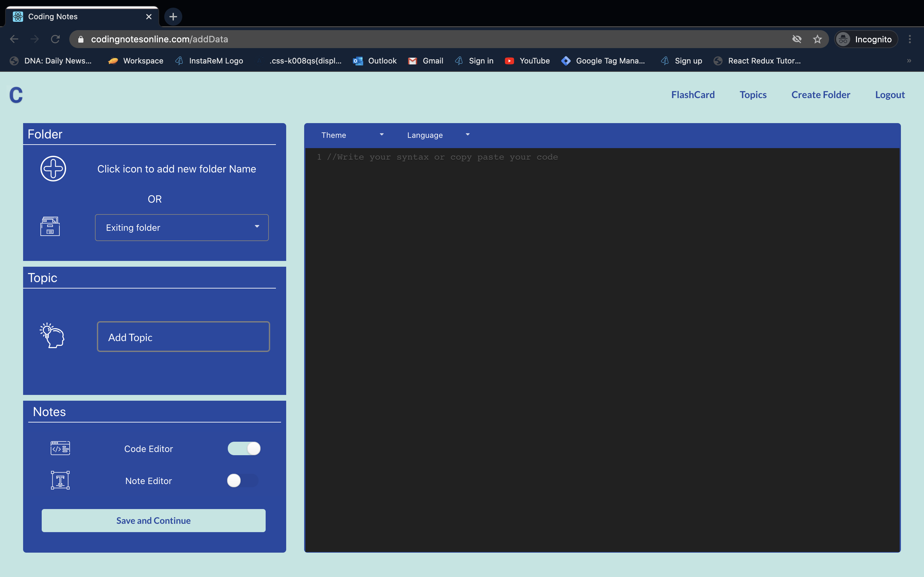Focus the Add Topic input field

click(x=183, y=337)
